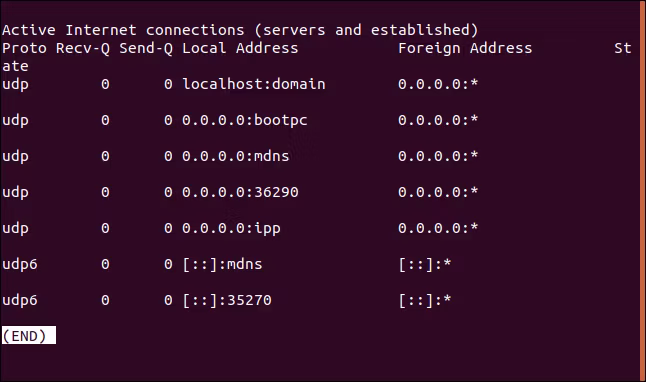
Task: Select the [::]:mdns udp6 address
Action: tap(222, 264)
